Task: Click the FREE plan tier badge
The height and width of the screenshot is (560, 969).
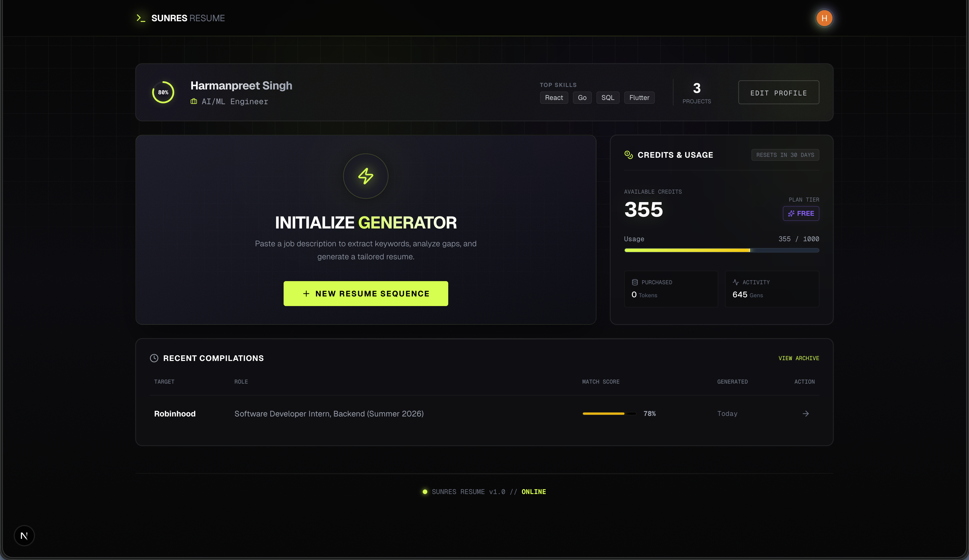Action: click(801, 213)
